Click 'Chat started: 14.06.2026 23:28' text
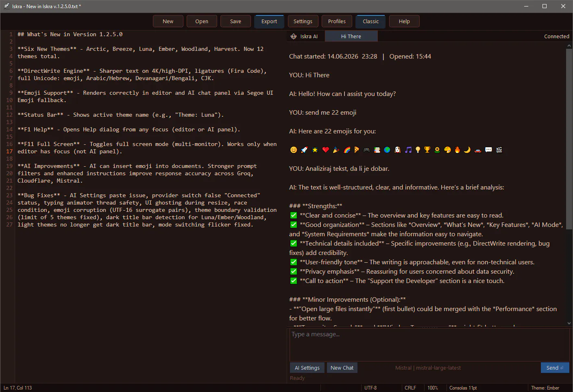 point(333,56)
